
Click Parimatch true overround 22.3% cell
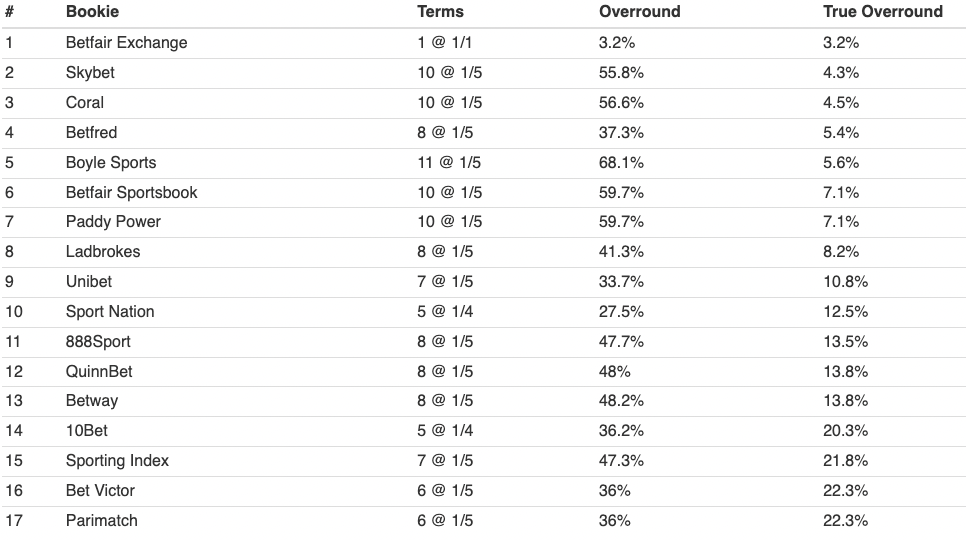(845, 521)
